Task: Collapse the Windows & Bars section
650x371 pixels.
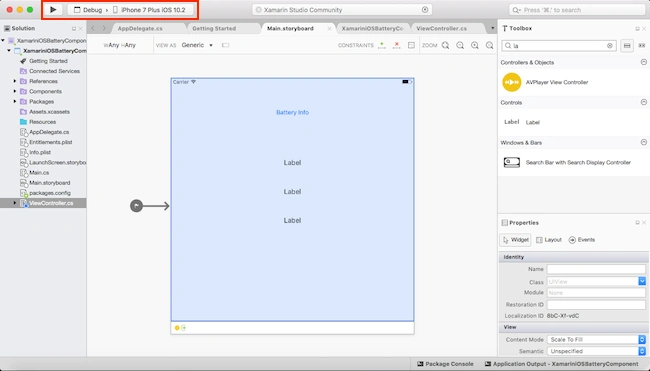Action: 643,142
